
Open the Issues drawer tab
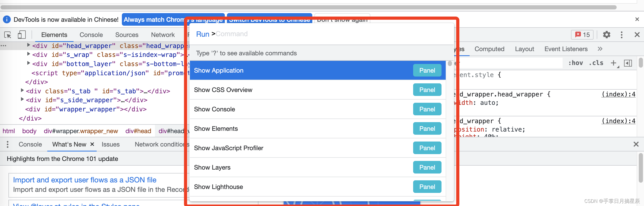pos(111,144)
